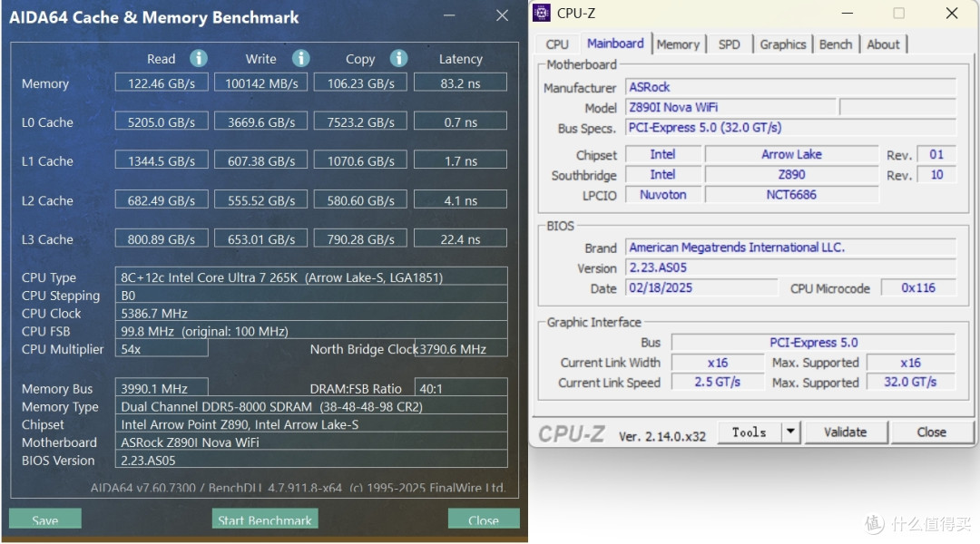Click the L0 Cache Read value 5205.0 GB/s
980x544 pixels.
tap(162, 121)
